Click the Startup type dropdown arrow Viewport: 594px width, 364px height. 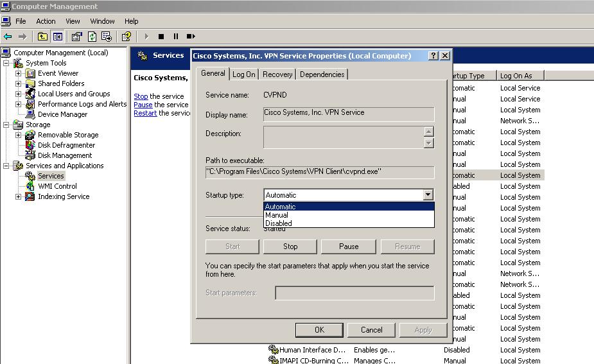pos(428,195)
